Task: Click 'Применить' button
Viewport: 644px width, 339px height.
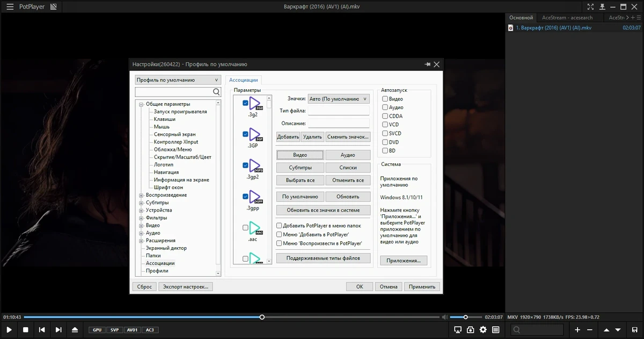Action: point(422,286)
